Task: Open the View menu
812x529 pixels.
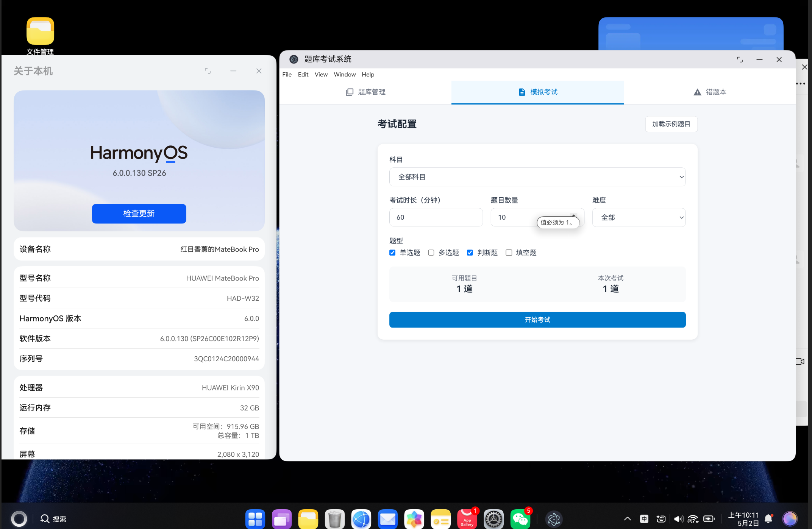Action: (x=321, y=75)
